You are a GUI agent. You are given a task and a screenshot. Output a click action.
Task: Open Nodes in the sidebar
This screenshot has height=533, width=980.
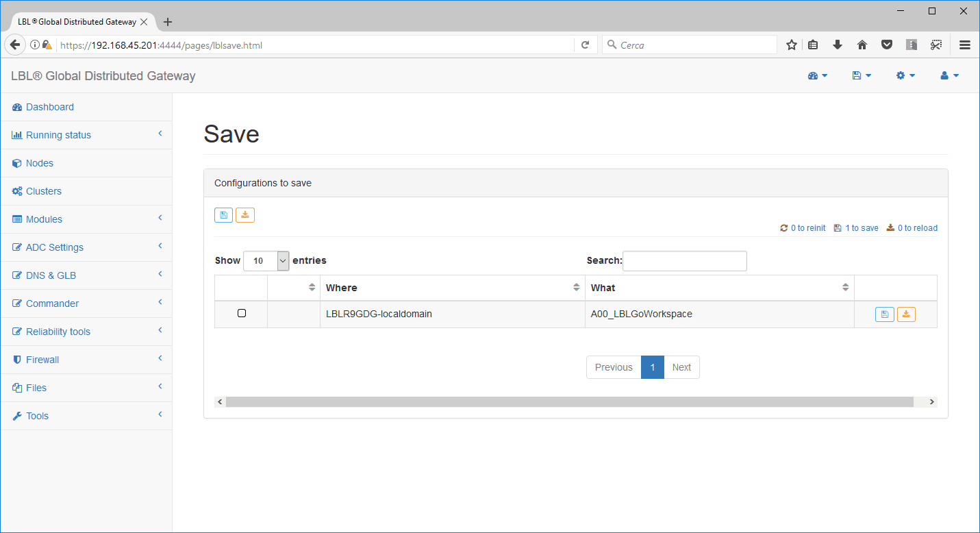[86, 163]
